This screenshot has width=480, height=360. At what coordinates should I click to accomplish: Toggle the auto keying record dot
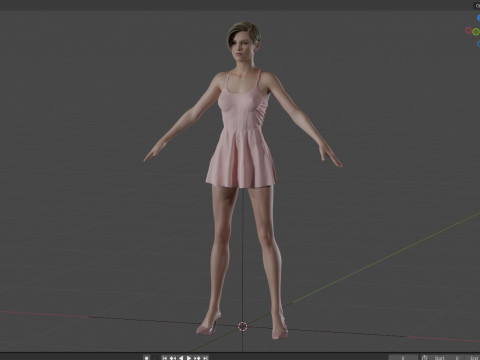click(x=146, y=358)
